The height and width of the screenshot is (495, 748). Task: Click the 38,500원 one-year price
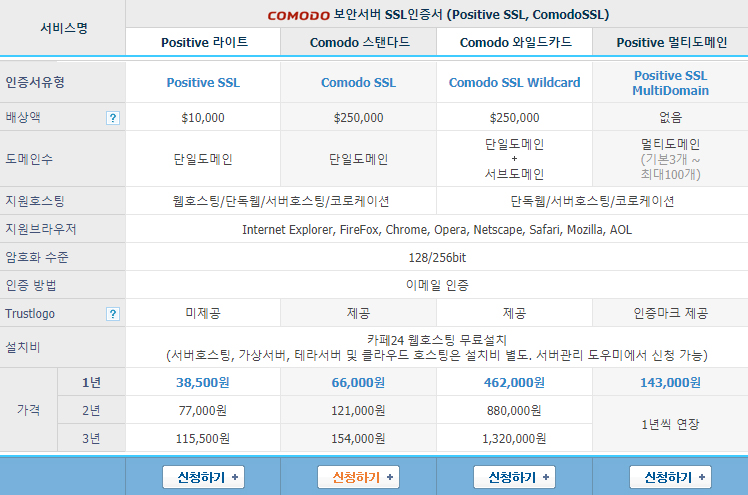[x=204, y=382]
